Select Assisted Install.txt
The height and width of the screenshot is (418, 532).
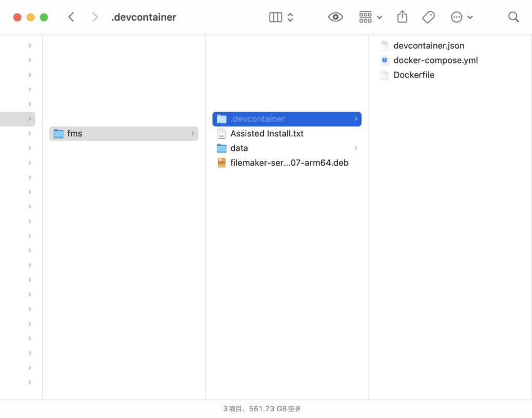(x=267, y=133)
